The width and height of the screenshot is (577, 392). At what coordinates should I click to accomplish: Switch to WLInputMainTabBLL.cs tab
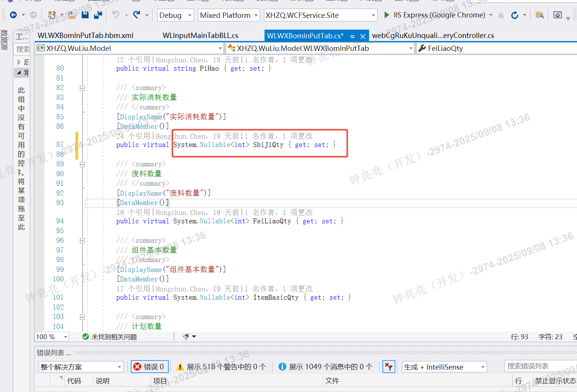200,36
